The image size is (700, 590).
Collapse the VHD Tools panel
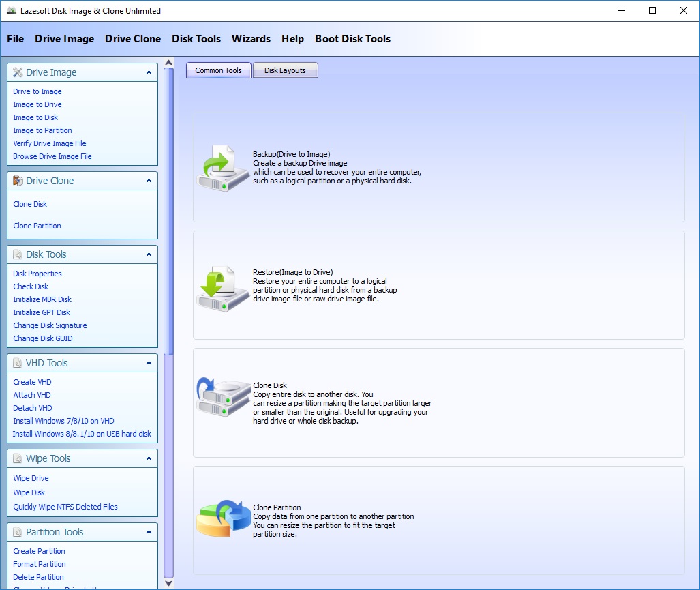click(149, 363)
